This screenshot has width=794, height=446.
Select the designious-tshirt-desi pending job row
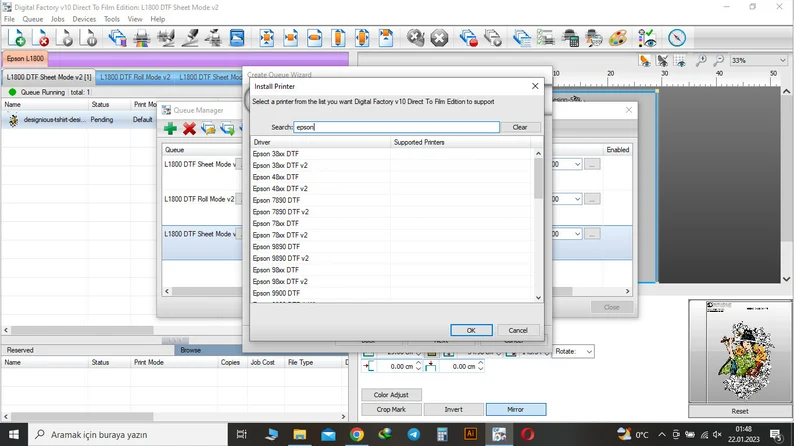click(x=78, y=119)
